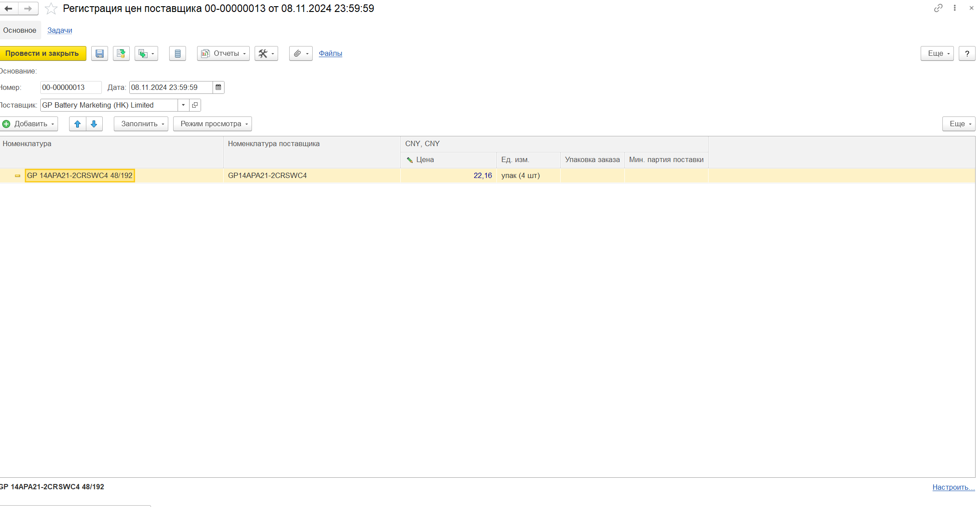Move row up with blue arrow
Viewport: 980px width, 507px height.
point(77,124)
